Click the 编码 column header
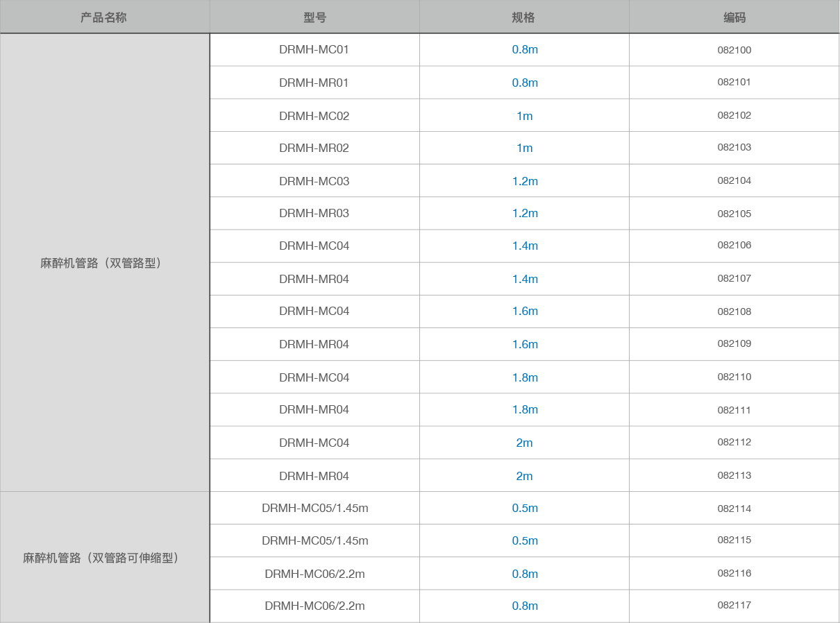 pyautogui.click(x=734, y=17)
